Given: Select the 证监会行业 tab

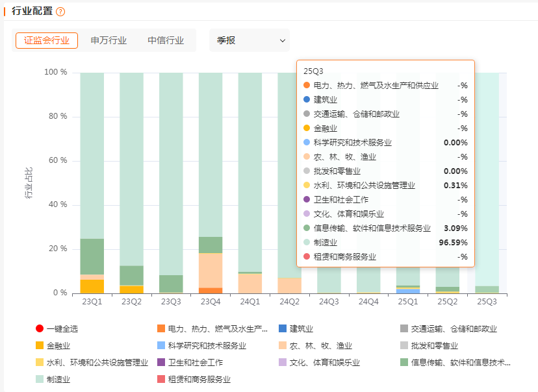Looking at the screenshot, I should [x=47, y=40].
